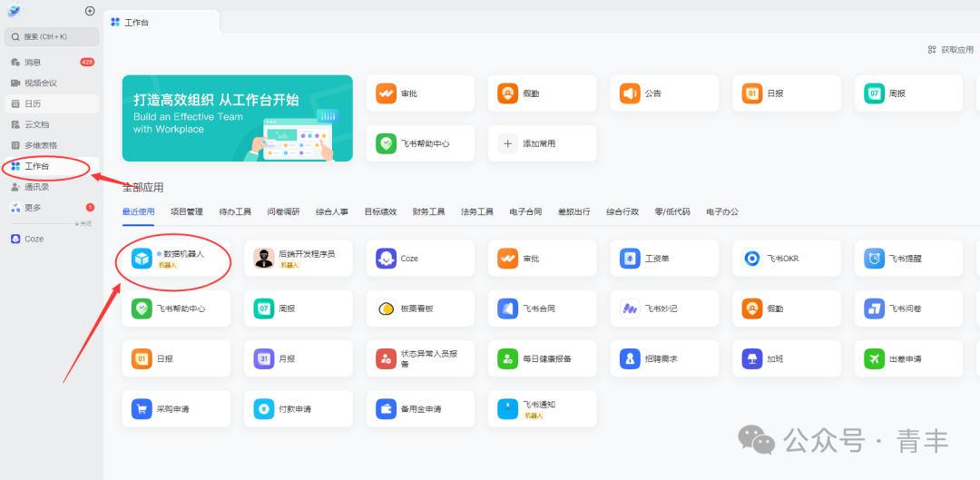This screenshot has width=980, height=480.
Task: Select 工作台 in the sidebar
Action: pos(52,166)
